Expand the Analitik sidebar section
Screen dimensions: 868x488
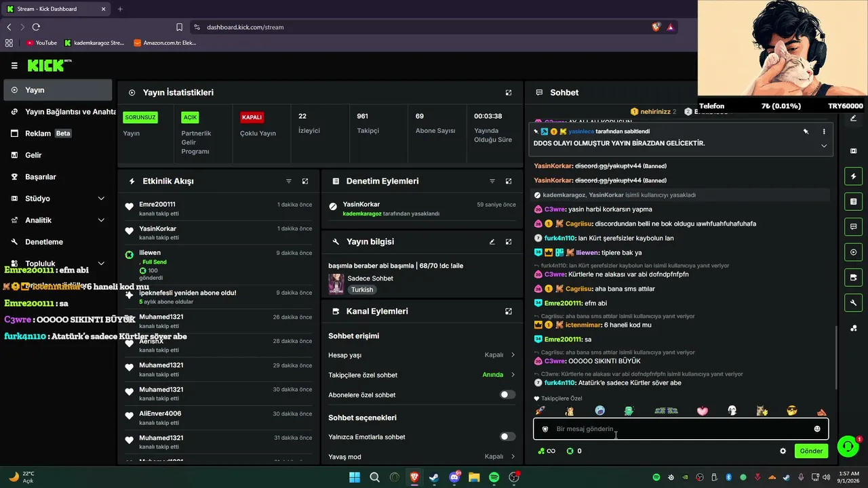[x=101, y=220]
